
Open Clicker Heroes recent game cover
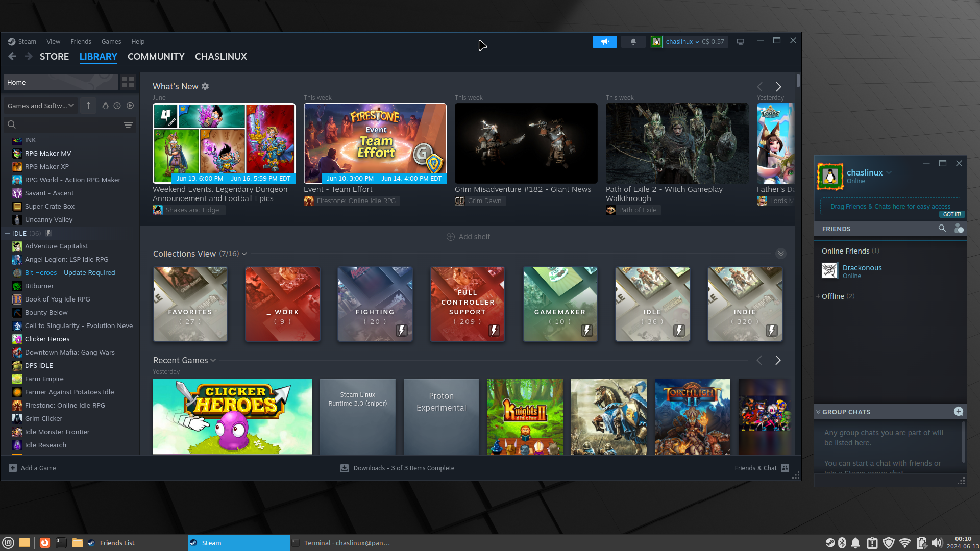[232, 416]
